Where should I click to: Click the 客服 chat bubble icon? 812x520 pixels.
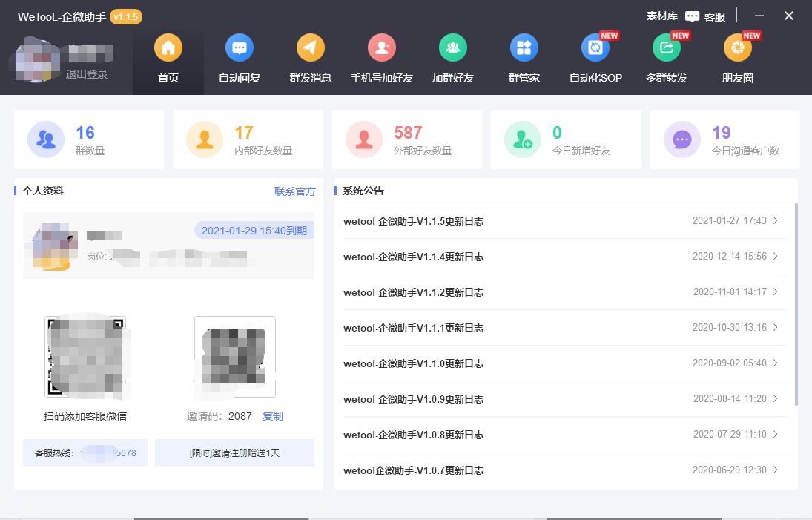[x=692, y=16]
